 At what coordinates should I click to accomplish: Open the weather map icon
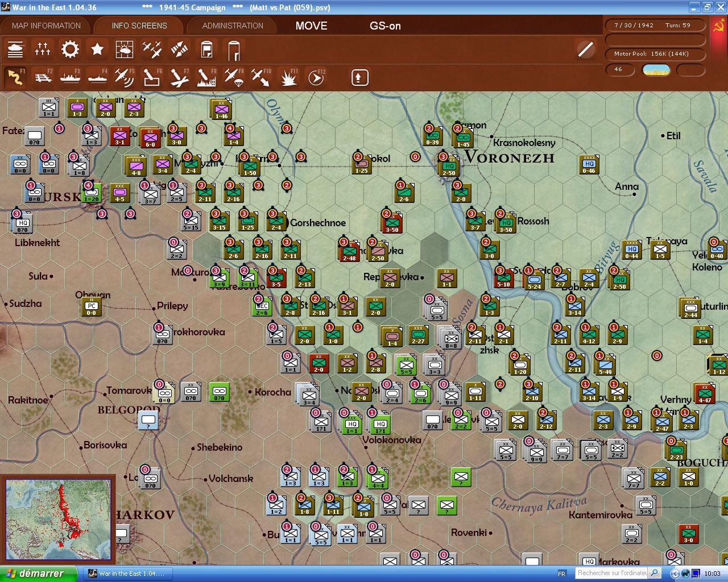point(125,50)
